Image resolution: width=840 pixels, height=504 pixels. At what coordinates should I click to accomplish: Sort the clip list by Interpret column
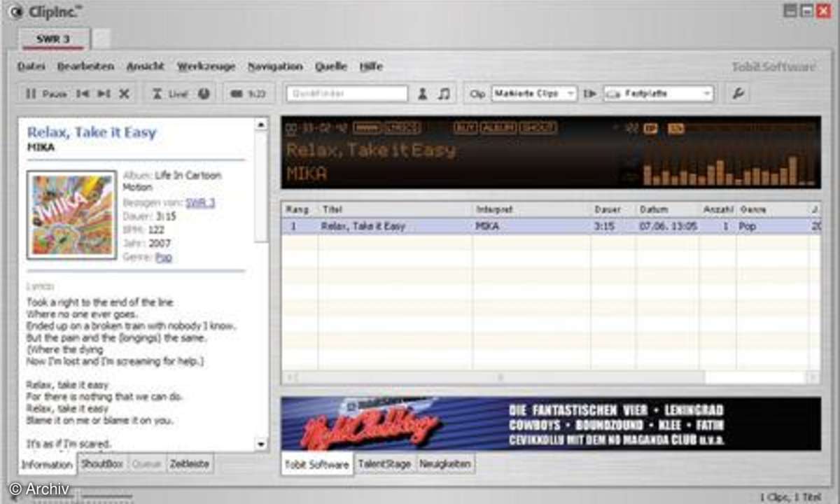tap(532, 209)
